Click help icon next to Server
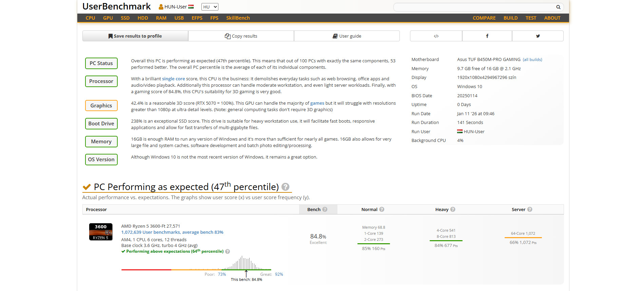 click(x=530, y=209)
